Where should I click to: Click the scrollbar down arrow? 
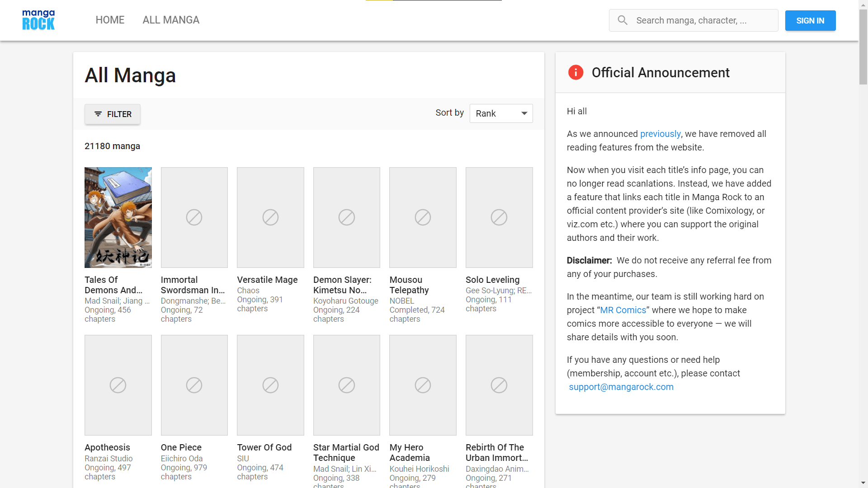(x=863, y=483)
